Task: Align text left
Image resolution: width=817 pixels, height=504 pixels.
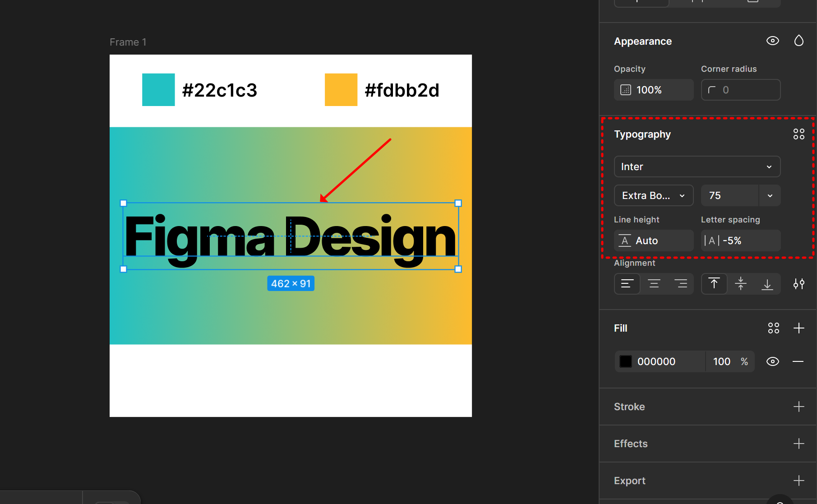Action: (627, 284)
